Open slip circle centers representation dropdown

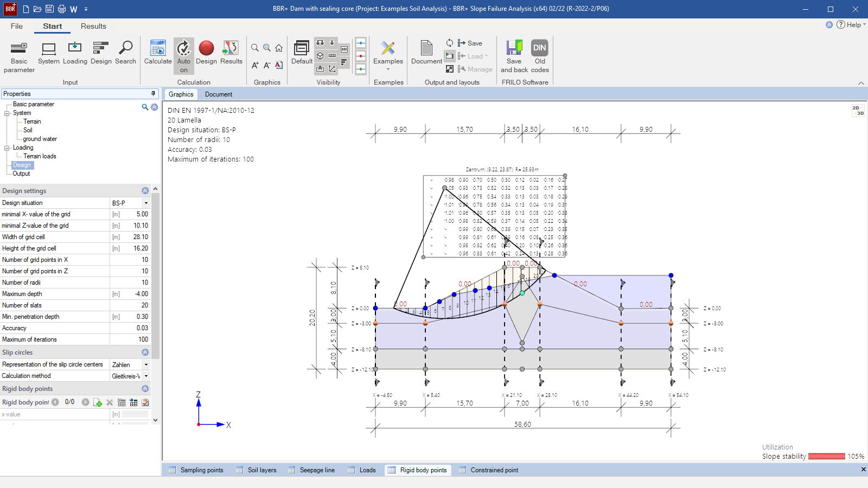click(146, 365)
